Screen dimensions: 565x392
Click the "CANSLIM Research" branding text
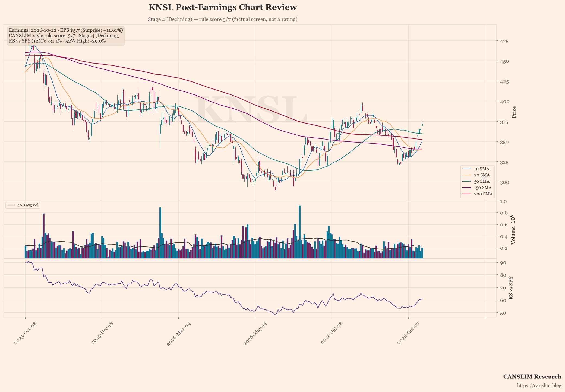(532, 377)
